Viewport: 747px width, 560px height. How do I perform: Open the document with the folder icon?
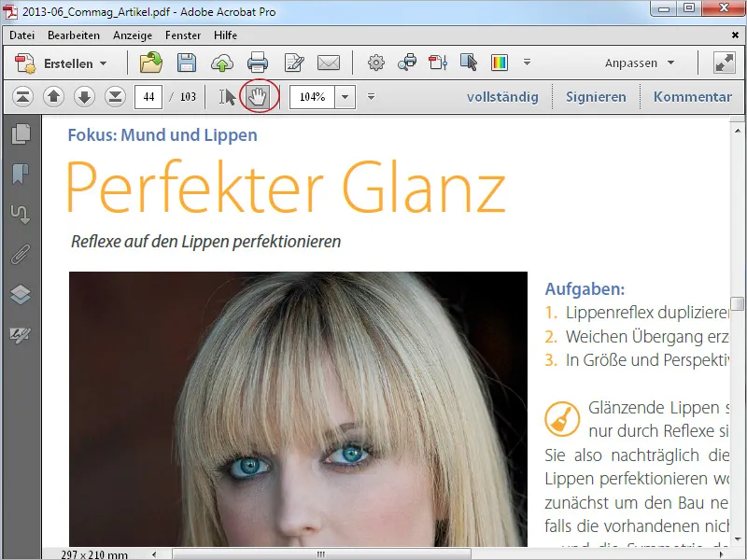[152, 63]
